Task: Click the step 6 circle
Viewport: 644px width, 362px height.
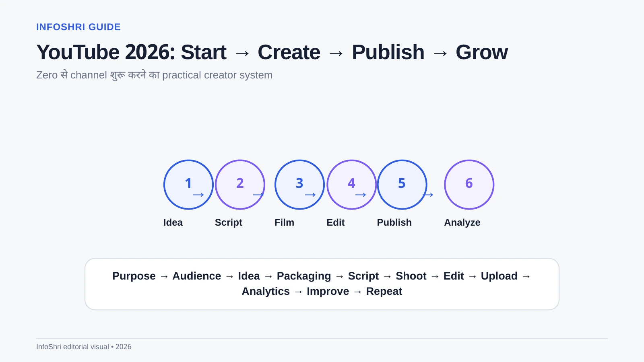Action: (x=469, y=185)
